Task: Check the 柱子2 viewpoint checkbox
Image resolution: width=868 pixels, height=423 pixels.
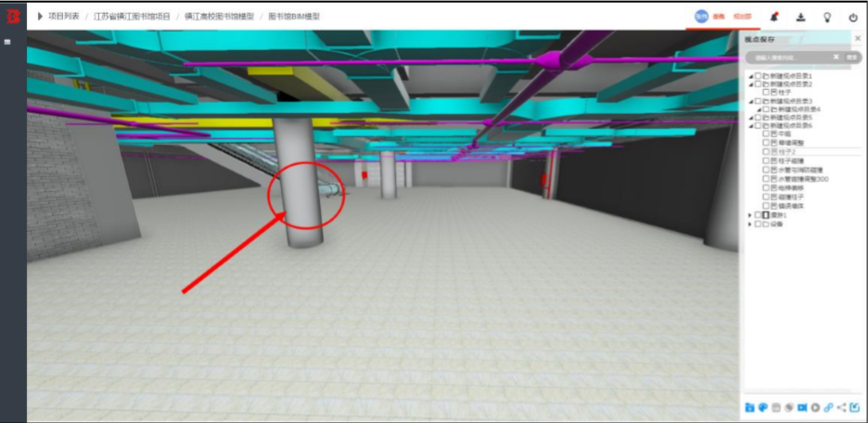Action: coord(766,151)
